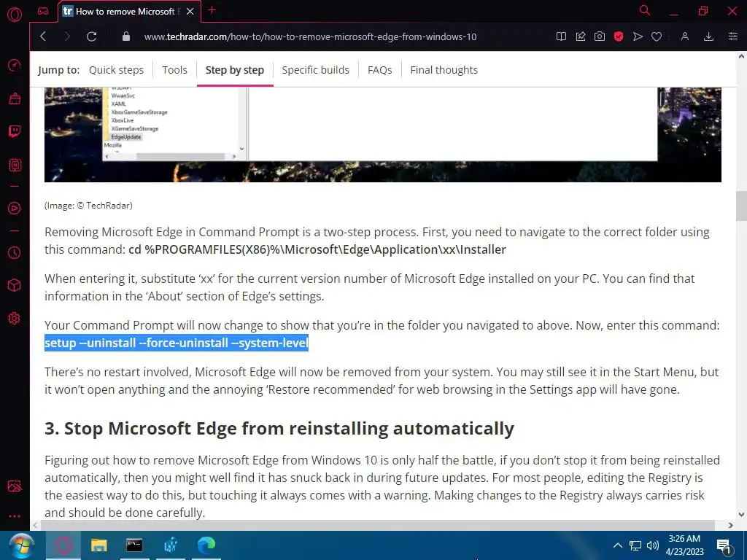Open reader mode book icon
The height and width of the screenshot is (560, 747).
coord(561,36)
